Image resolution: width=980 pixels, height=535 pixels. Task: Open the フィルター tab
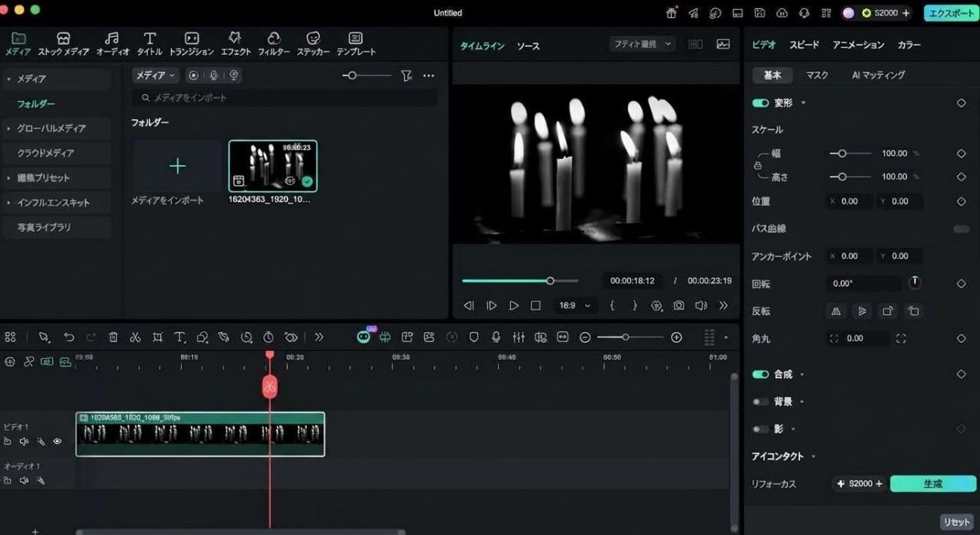(274, 44)
